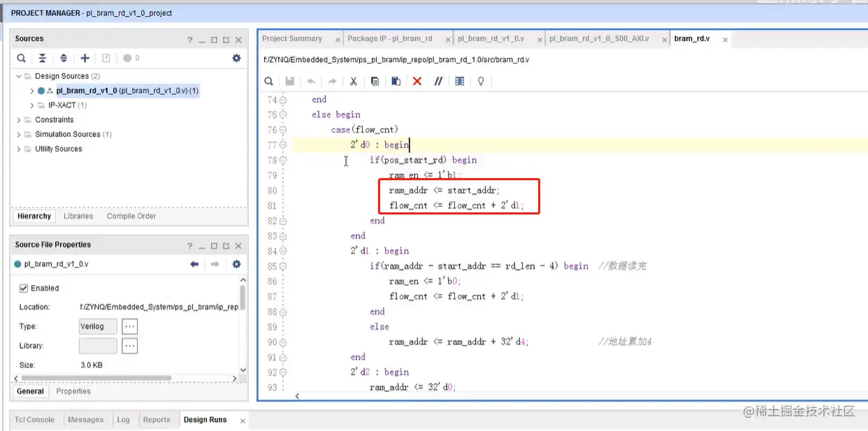Open the Properties tab
Image resolution: width=868 pixels, height=431 pixels.
73,391
